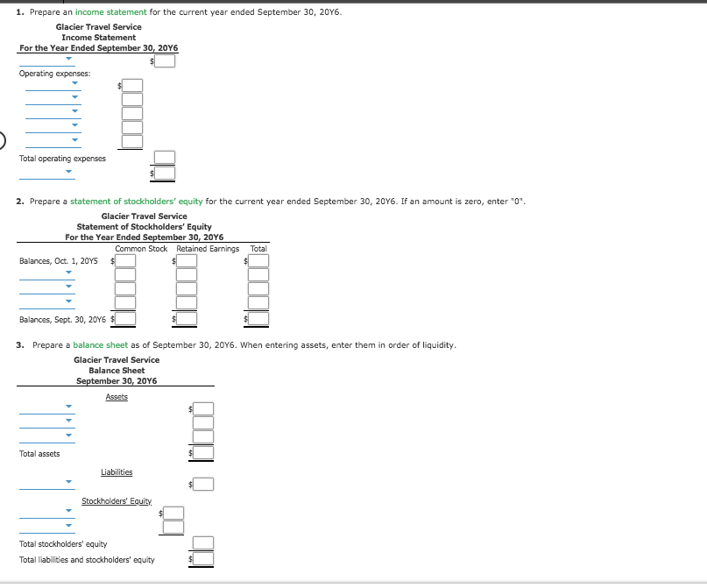Click Total field for Balances, Oct. 1, 20Y5

pos(258,260)
